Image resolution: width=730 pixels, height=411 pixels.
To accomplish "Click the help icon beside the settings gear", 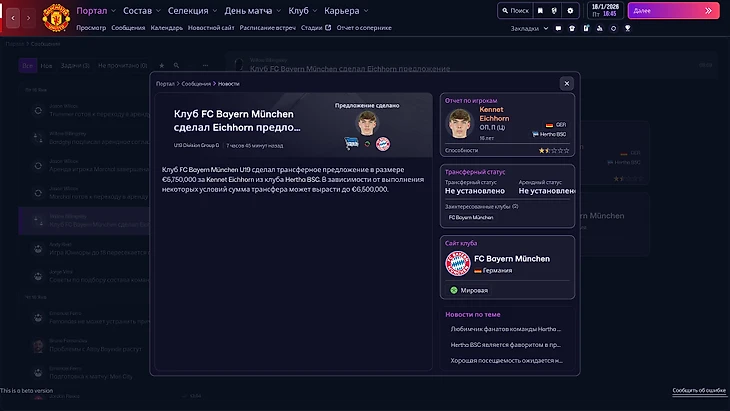I will coord(554,11).
